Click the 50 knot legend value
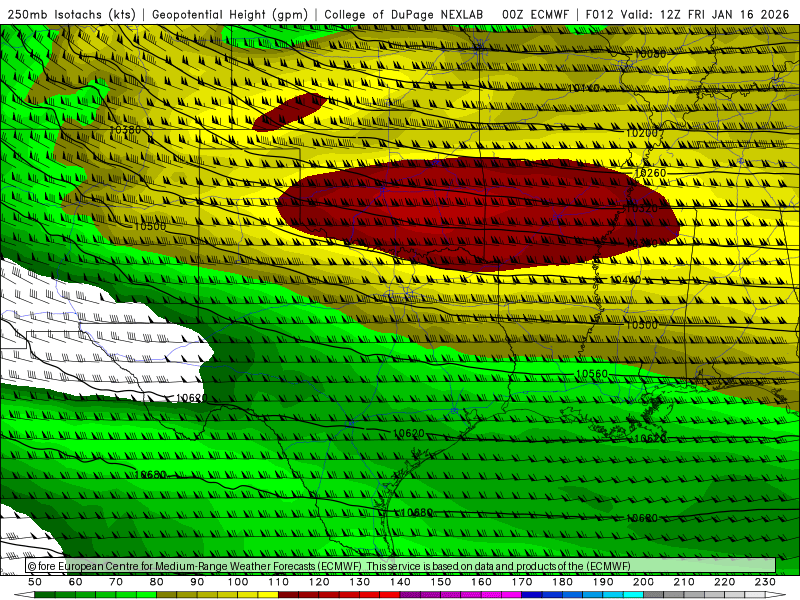The image size is (800, 600). [x=35, y=582]
